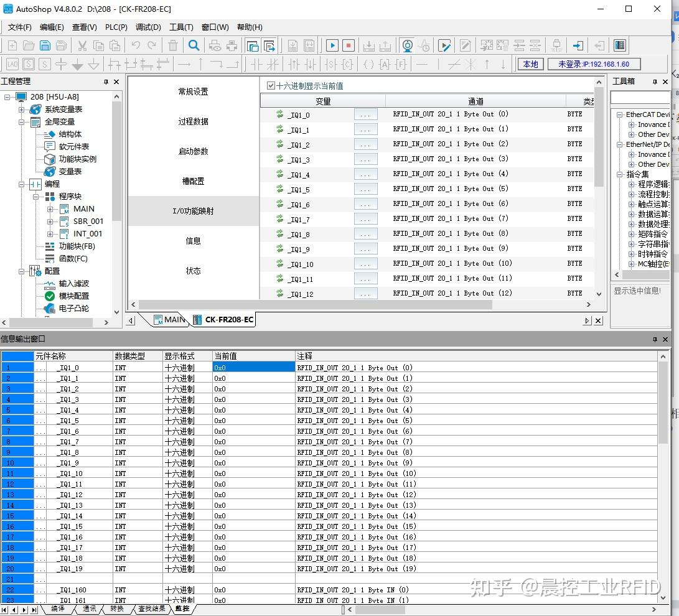This screenshot has width=679, height=616.
Task: Click the output coil icon in ladder toolbar
Action: [367, 63]
